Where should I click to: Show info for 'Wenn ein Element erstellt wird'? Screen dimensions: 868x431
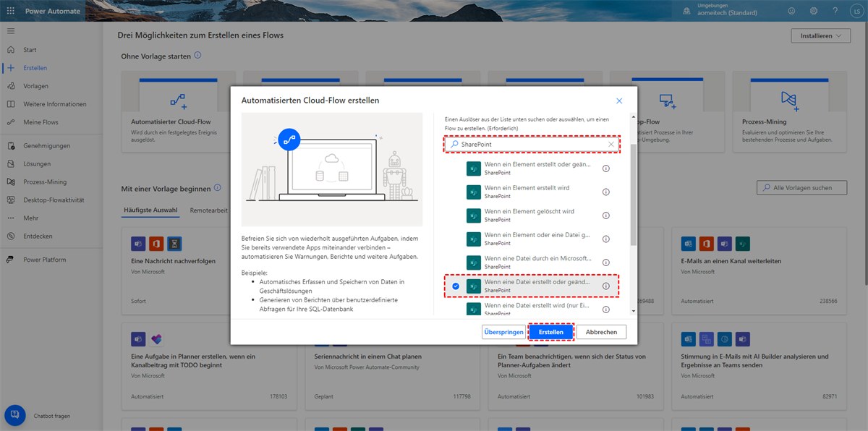point(606,192)
